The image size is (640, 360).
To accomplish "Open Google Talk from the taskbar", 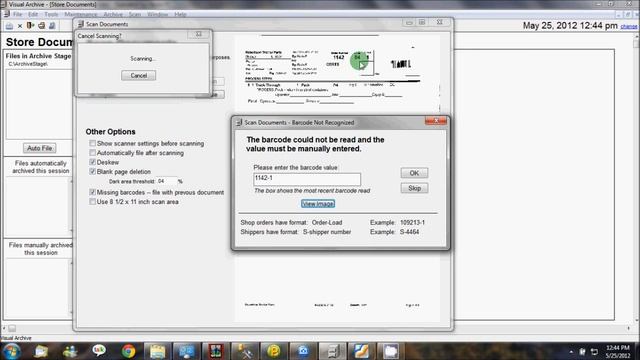I will click(99, 350).
